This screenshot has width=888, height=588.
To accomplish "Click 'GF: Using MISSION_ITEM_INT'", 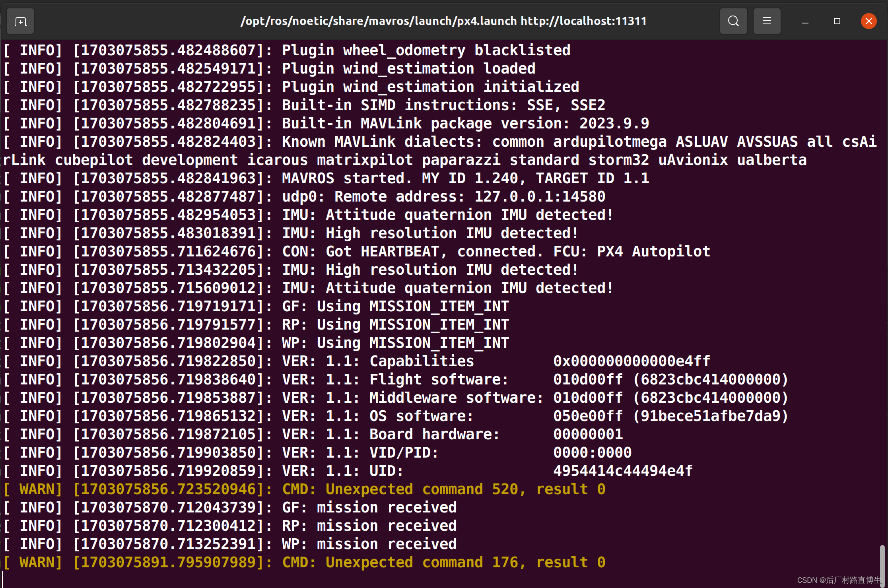I will tap(395, 307).
